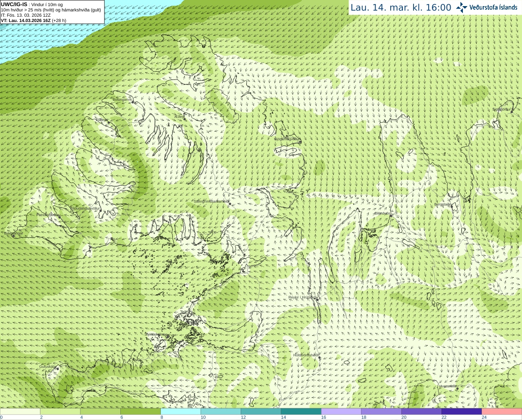Click the legend scale number 14
This screenshot has width=522, height=420.
tap(283, 417)
